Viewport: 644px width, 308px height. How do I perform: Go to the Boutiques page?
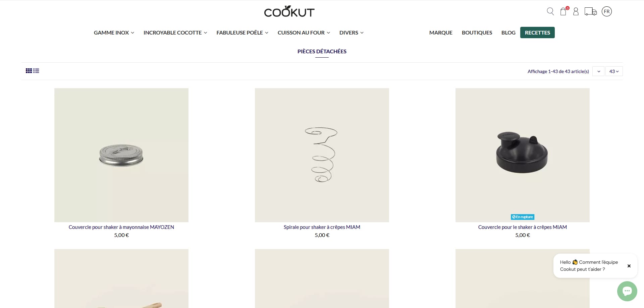[477, 33]
